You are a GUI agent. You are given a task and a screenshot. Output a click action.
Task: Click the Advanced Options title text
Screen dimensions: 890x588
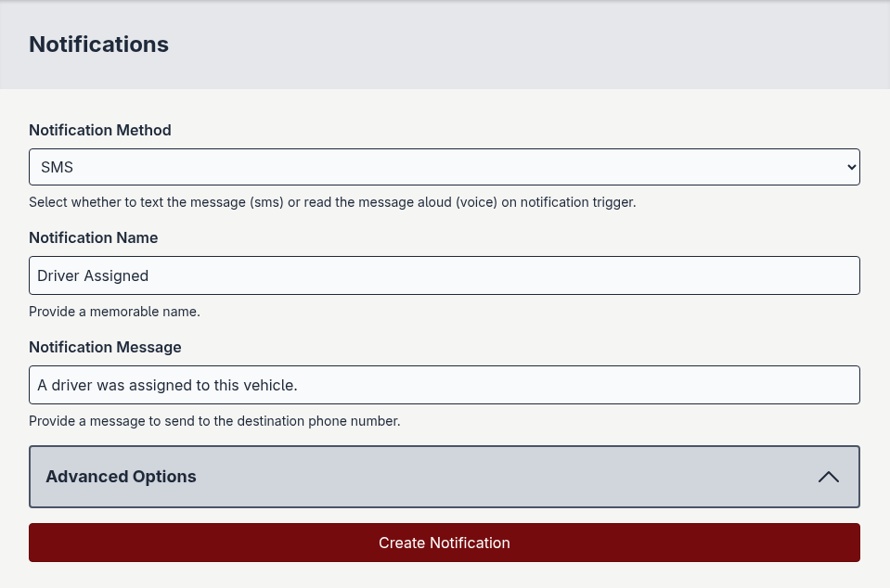pyautogui.click(x=121, y=477)
